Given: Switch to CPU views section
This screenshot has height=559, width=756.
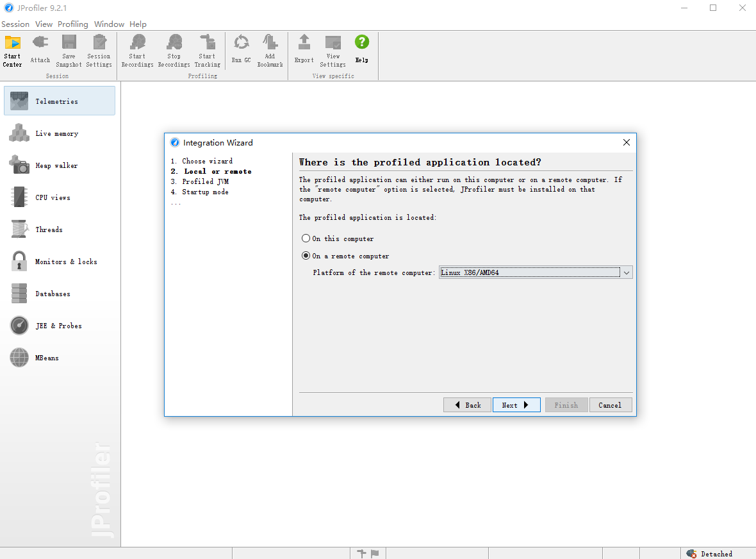Looking at the screenshot, I should (x=60, y=197).
